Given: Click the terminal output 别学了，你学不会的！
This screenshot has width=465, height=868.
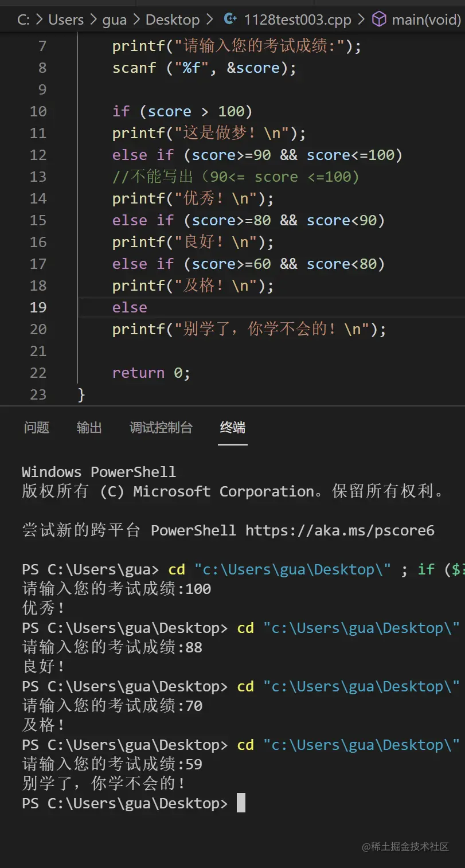Looking at the screenshot, I should point(104,784).
